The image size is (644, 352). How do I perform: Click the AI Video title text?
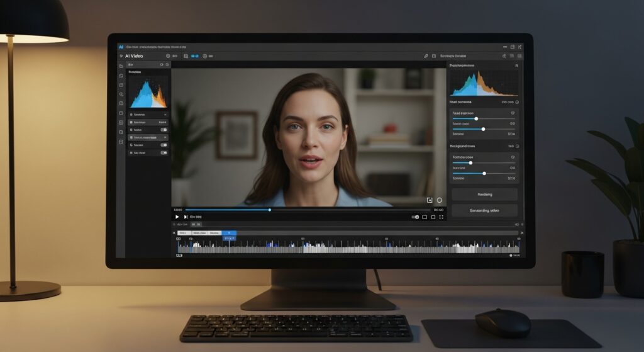pyautogui.click(x=134, y=56)
